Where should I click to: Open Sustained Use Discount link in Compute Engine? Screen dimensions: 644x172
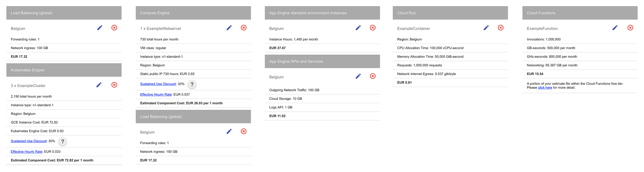pos(158,84)
